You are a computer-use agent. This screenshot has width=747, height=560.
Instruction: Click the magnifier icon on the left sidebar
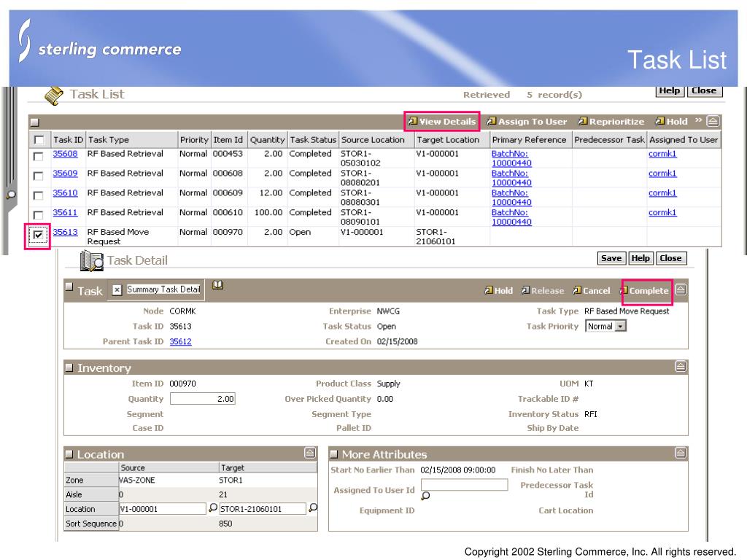click(10, 194)
